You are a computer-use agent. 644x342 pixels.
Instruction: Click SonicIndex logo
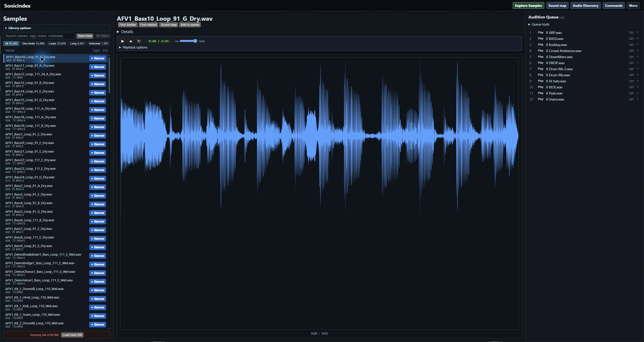coord(17,6)
